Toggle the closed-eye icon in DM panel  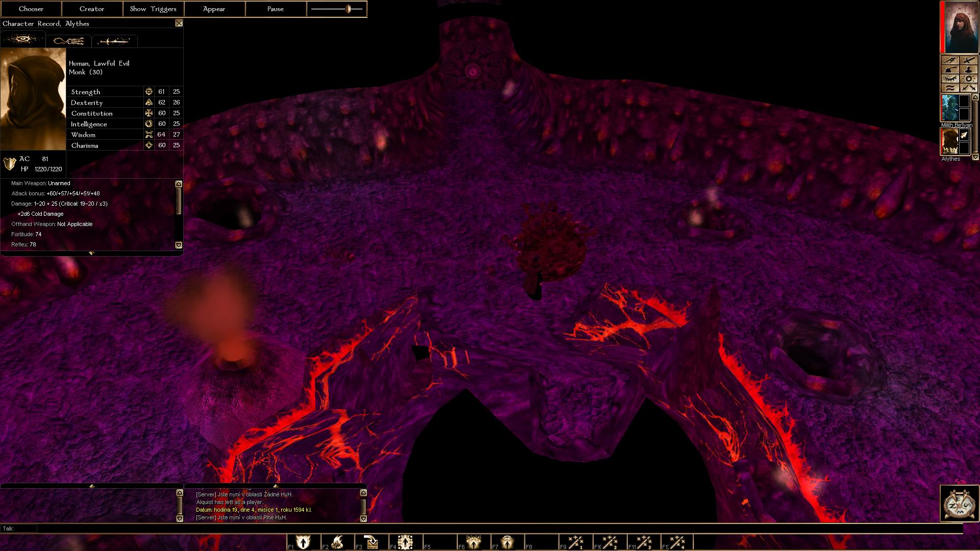[950, 79]
